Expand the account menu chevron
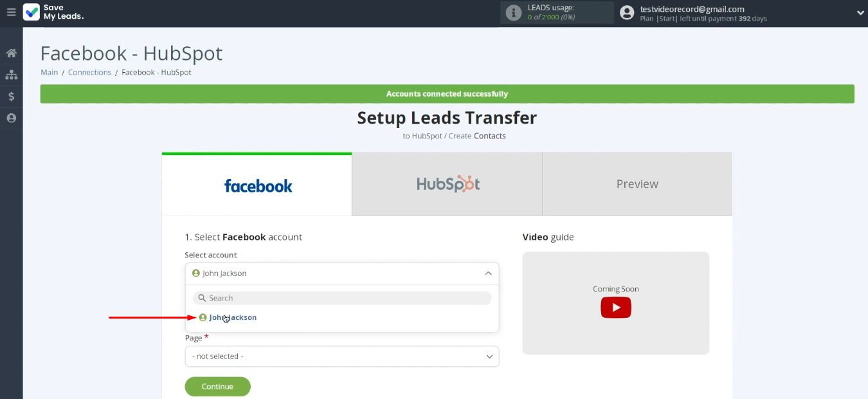Viewport: 868px width, 399px height. [860, 13]
